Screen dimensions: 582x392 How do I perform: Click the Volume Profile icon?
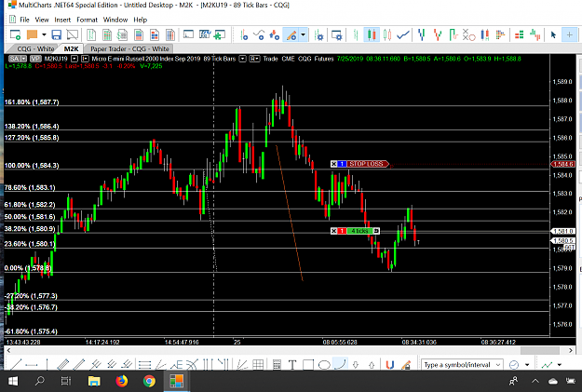click(x=500, y=34)
